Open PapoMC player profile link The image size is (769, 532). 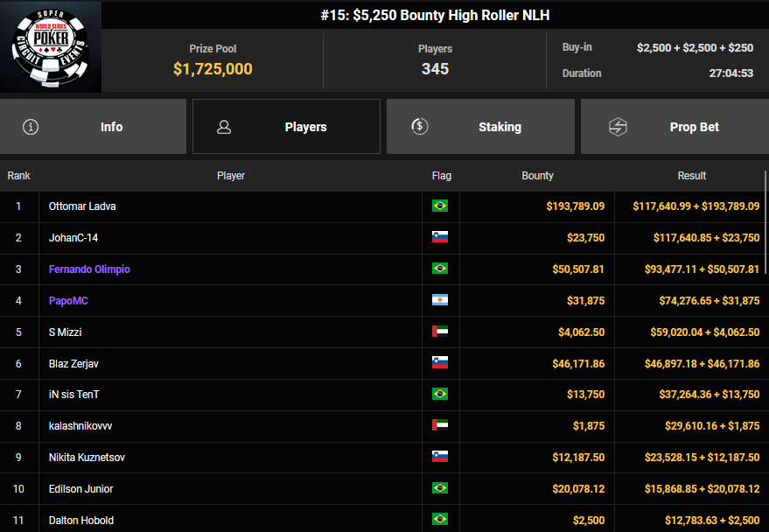coord(68,301)
